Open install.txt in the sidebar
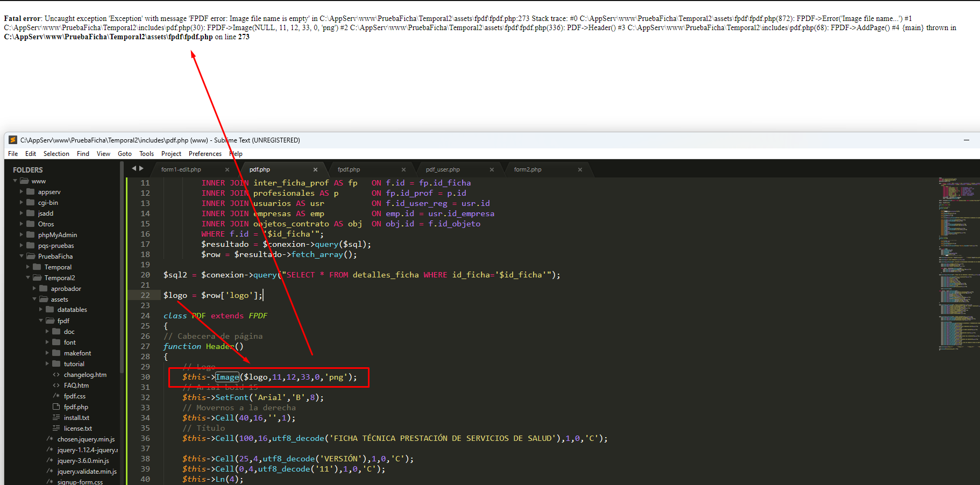This screenshot has width=980, height=485. (x=76, y=418)
